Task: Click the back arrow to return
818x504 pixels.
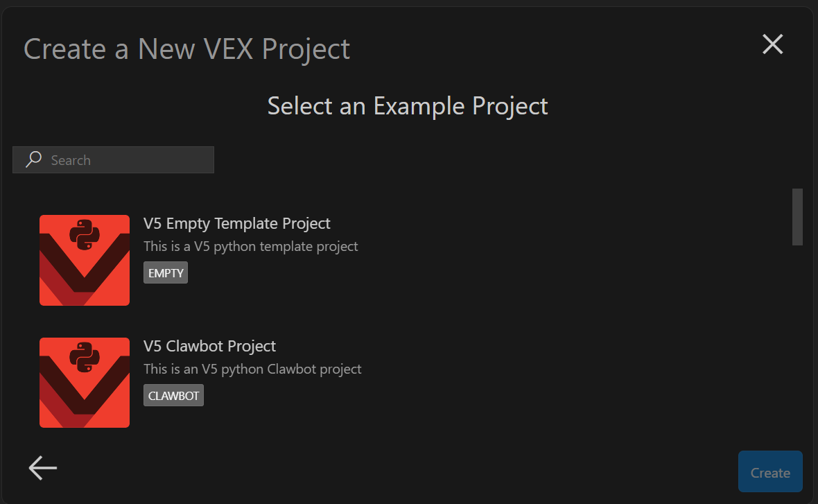Action: pyautogui.click(x=42, y=468)
